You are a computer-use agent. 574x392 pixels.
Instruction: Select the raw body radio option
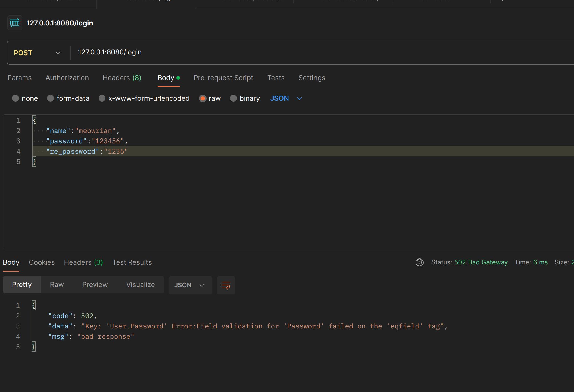click(203, 98)
